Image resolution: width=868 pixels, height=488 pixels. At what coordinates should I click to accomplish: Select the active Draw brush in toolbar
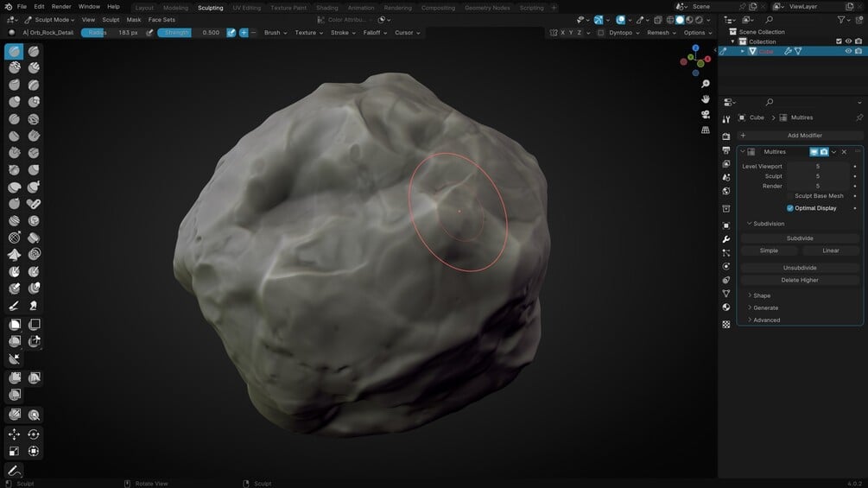15,52
